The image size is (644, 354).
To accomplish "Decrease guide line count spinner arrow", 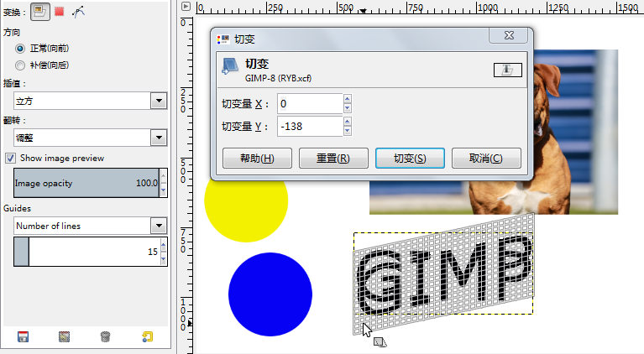I will pos(164,259).
